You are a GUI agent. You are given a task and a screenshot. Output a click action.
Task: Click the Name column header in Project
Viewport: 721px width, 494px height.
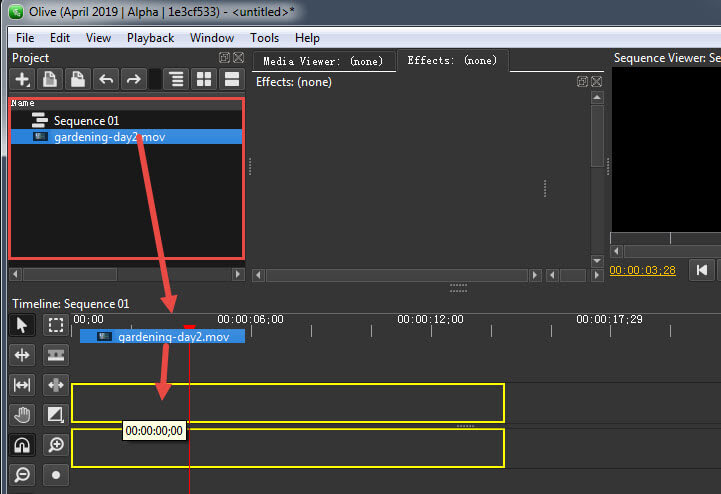tap(126, 103)
